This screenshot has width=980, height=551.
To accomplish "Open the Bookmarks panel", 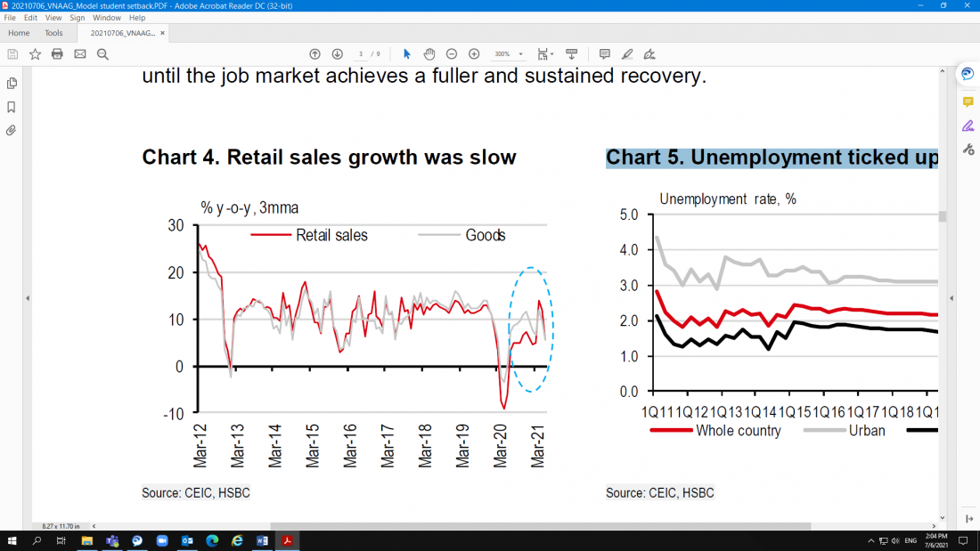I will click(x=12, y=107).
